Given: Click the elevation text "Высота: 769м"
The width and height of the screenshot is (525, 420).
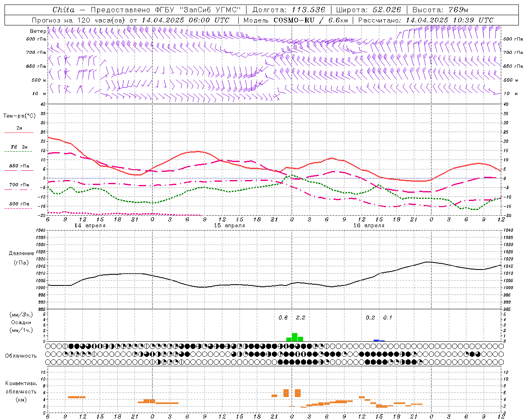Looking at the screenshot, I should (440, 10).
